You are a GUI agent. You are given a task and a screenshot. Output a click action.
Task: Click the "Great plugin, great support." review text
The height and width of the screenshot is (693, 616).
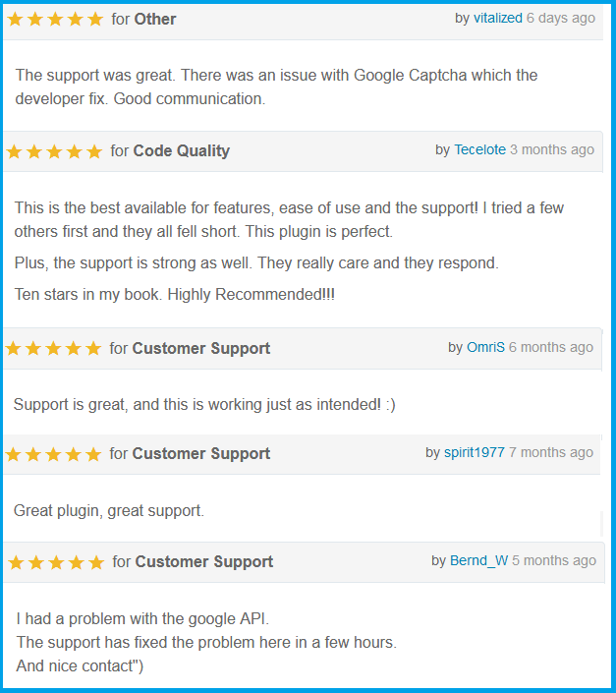[109, 511]
